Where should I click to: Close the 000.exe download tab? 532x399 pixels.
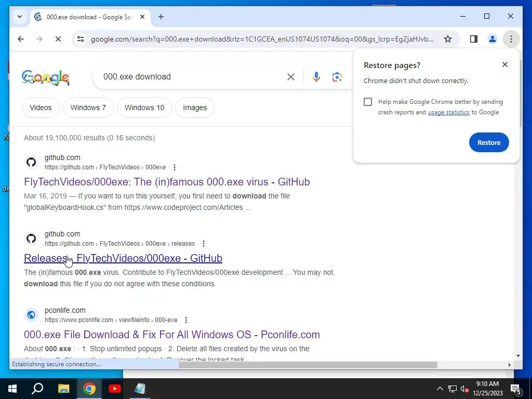coord(142,17)
